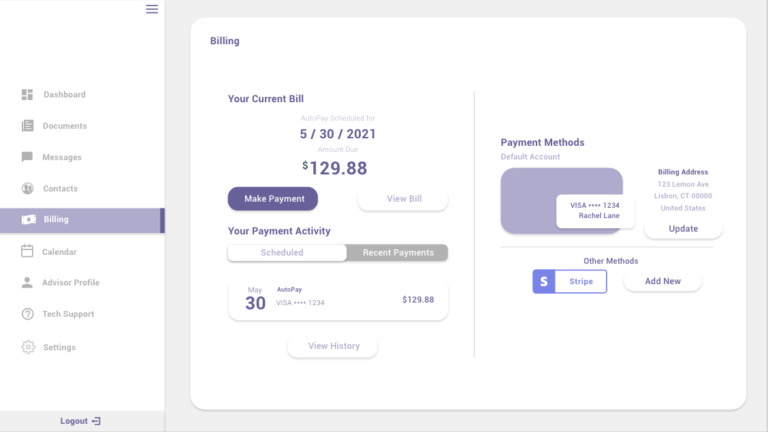This screenshot has width=768, height=432.
Task: Log out using the Logout link
Action: click(80, 421)
